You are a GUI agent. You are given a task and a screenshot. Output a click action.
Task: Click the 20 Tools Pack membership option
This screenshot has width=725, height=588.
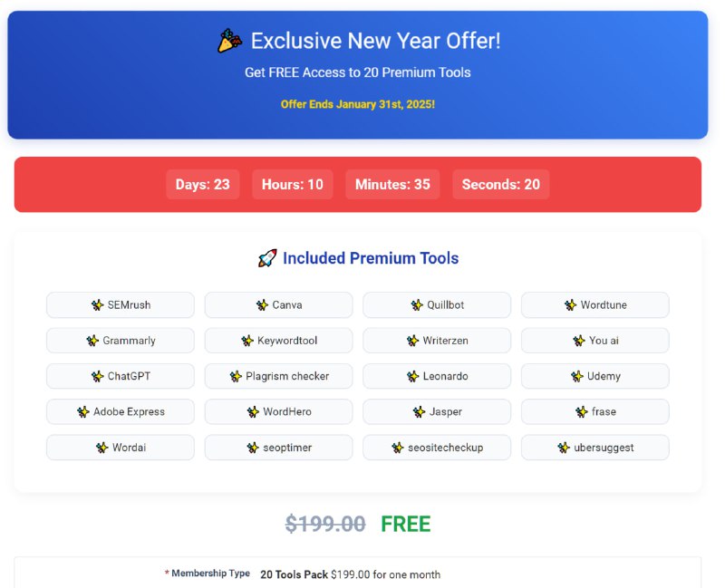pos(350,574)
